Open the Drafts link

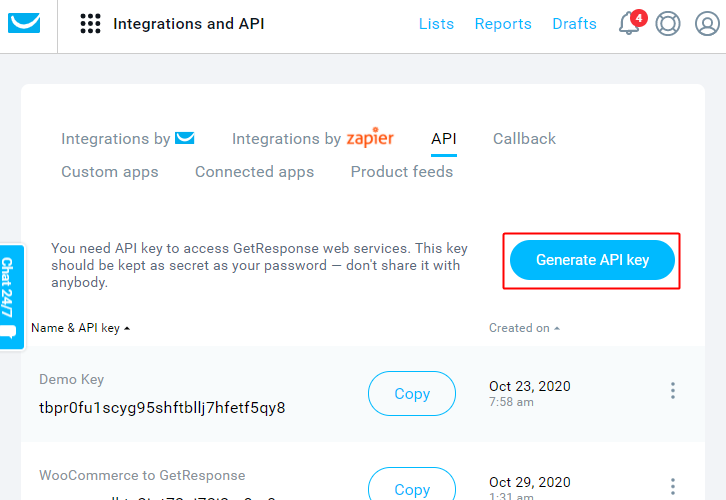pyautogui.click(x=574, y=24)
